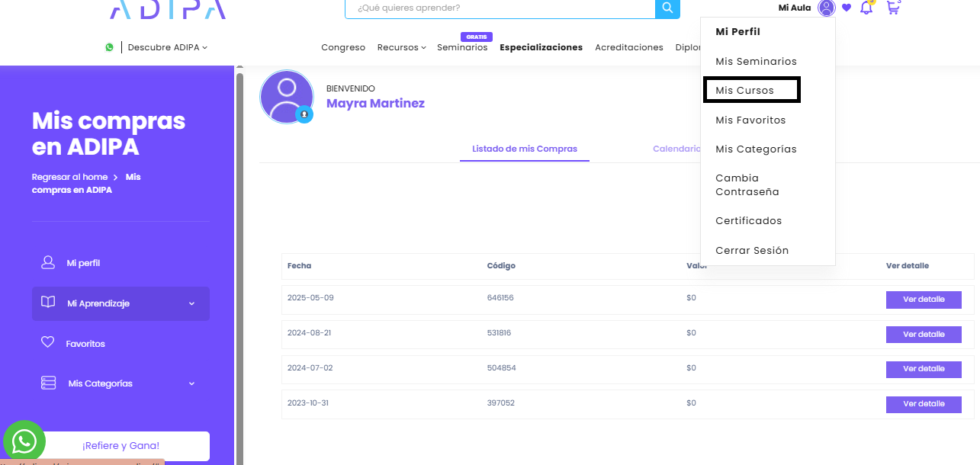Open the floating WhatsApp chat button
Screen dimensions: 980x465
(x=24, y=441)
